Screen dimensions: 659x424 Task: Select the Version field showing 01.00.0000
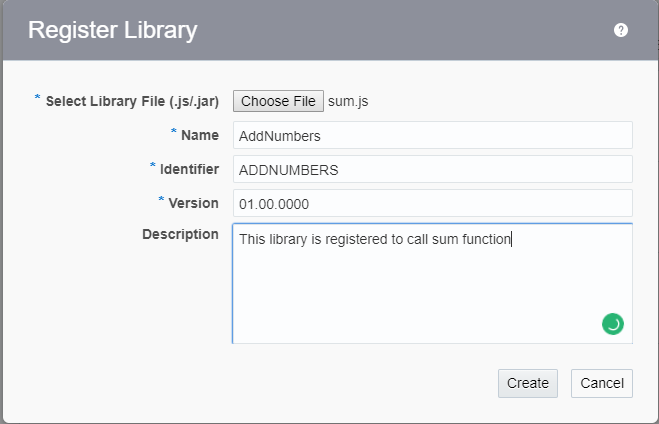coord(432,203)
